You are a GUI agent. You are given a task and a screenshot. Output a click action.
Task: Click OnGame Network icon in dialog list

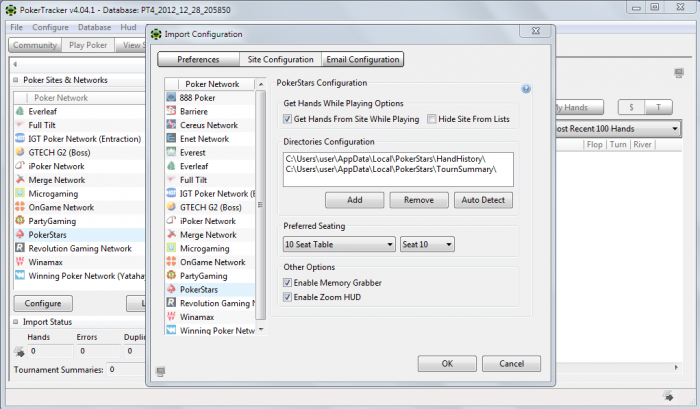coord(171,262)
